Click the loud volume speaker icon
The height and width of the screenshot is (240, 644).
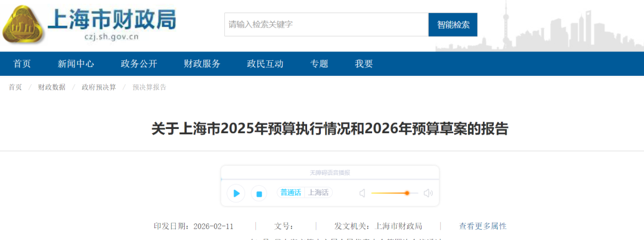[428, 193]
